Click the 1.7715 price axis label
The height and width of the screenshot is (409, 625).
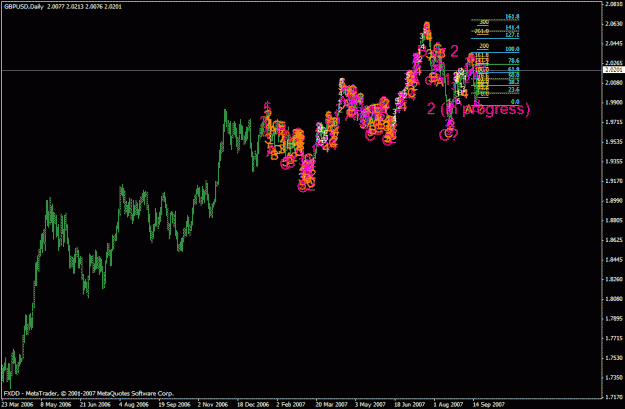click(x=614, y=338)
